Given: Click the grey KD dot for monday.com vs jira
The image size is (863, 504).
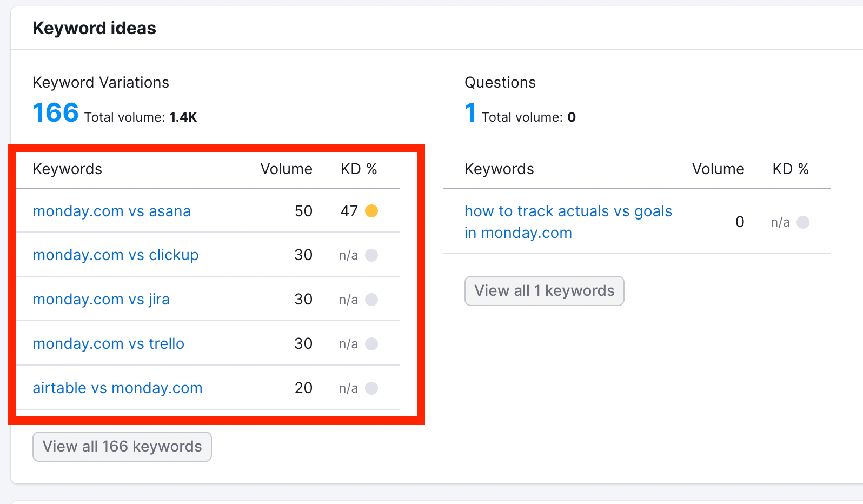Looking at the screenshot, I should (371, 300).
